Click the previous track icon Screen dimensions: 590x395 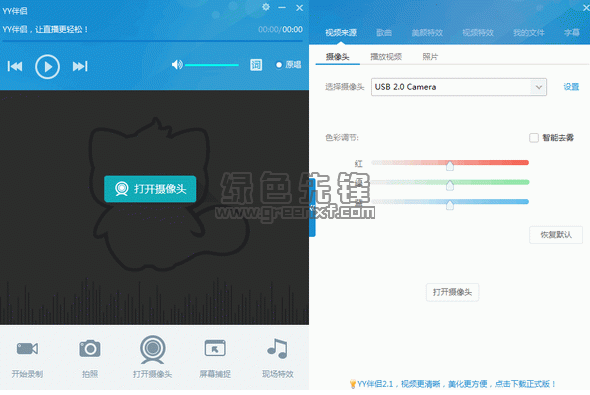pos(15,66)
